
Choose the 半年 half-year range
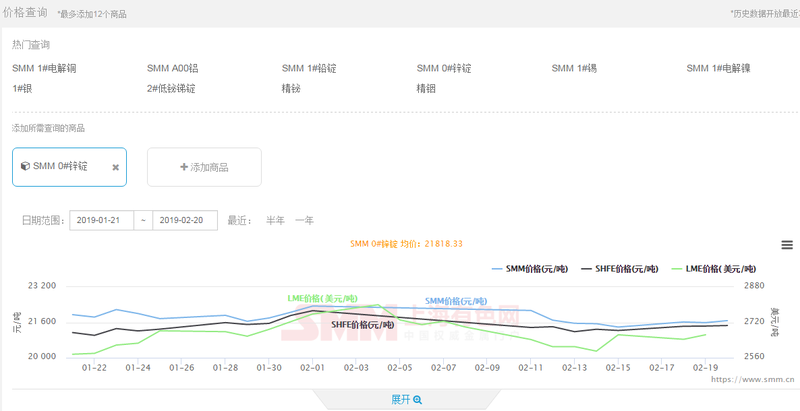coord(274,220)
